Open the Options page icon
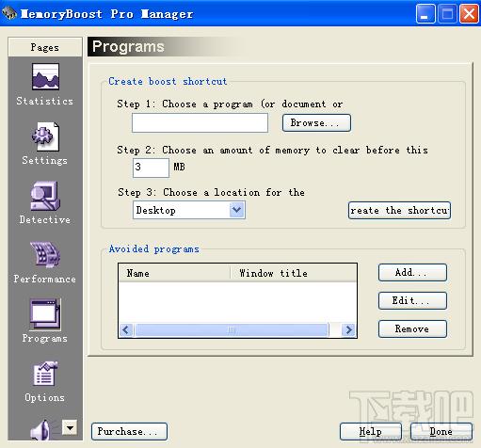 click(45, 374)
